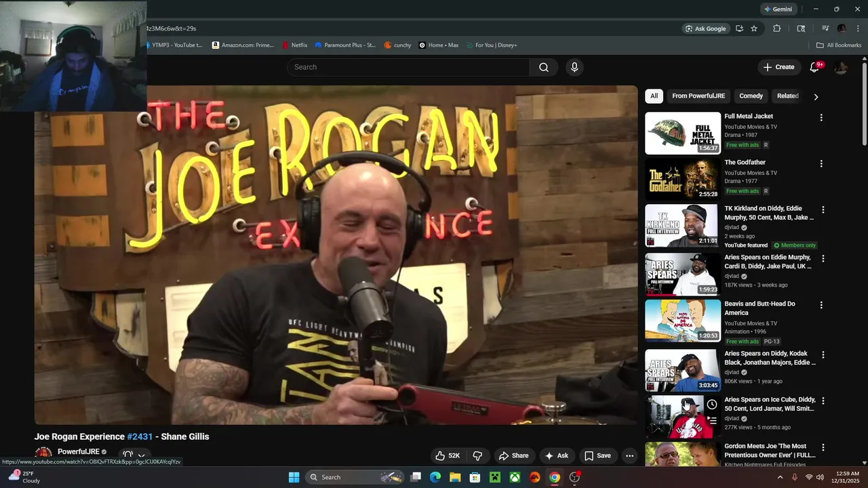The width and height of the screenshot is (868, 488).
Task: Open Xbox app from taskbar
Action: point(515,477)
